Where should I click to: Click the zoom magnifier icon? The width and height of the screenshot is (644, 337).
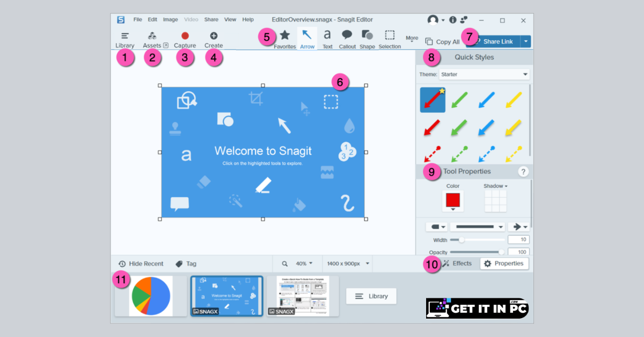(x=285, y=263)
